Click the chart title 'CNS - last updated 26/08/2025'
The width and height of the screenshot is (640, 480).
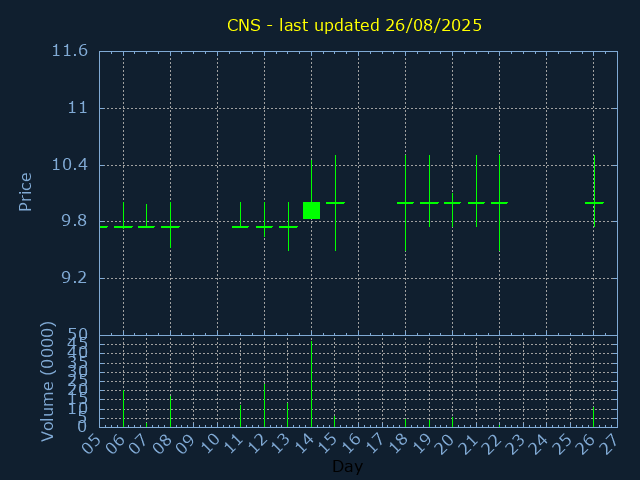[x=354, y=25]
